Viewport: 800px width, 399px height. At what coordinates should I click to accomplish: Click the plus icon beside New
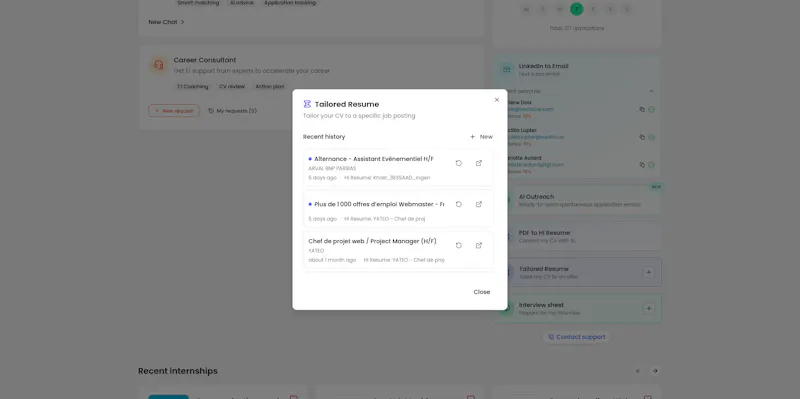click(472, 137)
